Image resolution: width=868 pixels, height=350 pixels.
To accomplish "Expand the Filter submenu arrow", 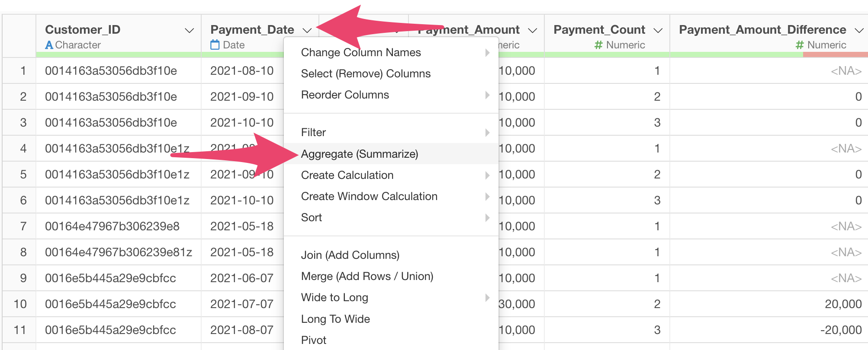I will coord(487,132).
